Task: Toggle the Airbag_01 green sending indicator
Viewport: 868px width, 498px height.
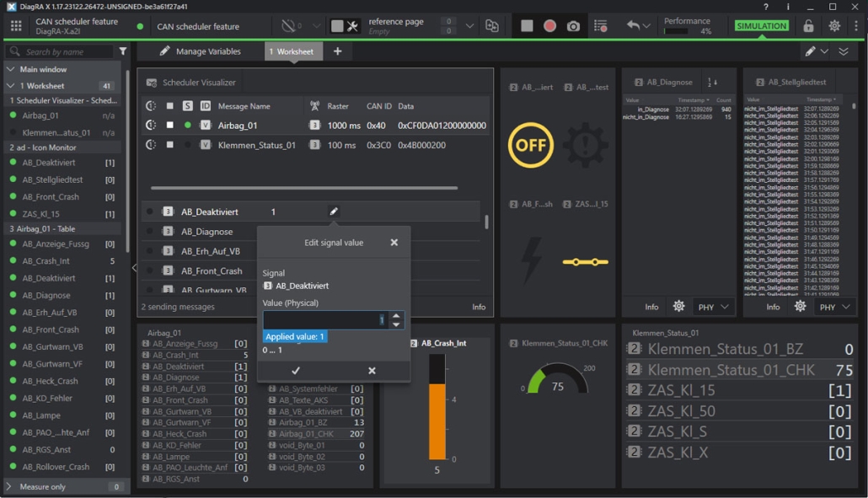Action: tap(188, 125)
